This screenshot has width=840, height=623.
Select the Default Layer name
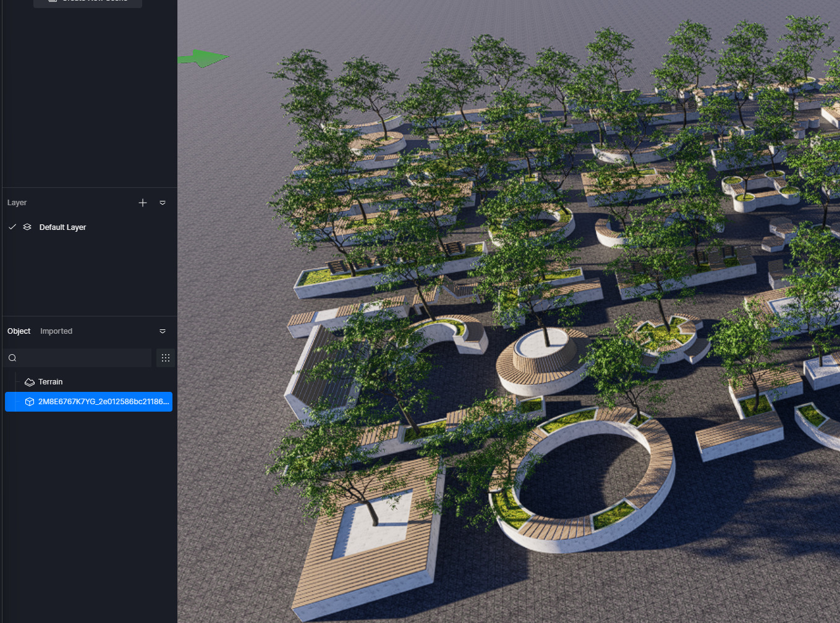(x=62, y=227)
